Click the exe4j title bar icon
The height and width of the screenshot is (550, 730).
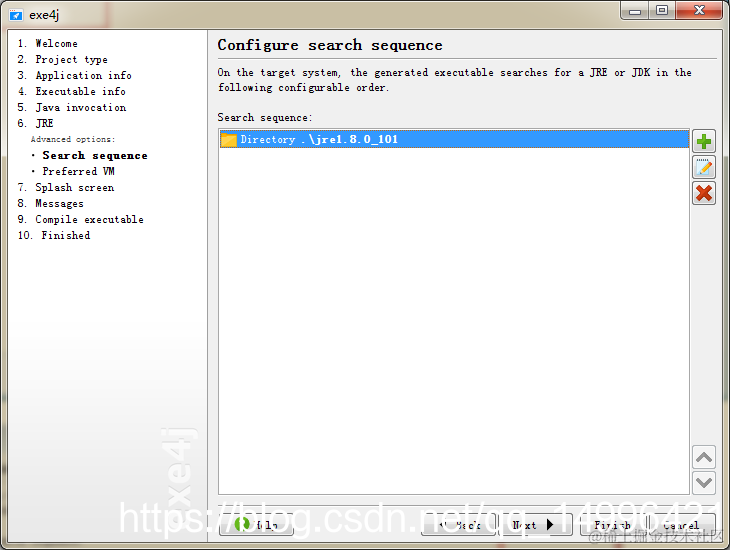tap(16, 15)
